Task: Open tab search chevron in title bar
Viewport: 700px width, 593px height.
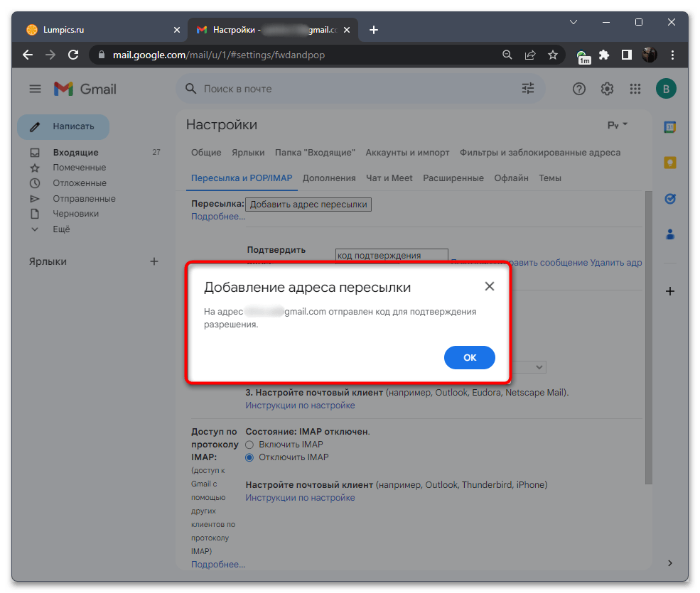Action: 574,22
